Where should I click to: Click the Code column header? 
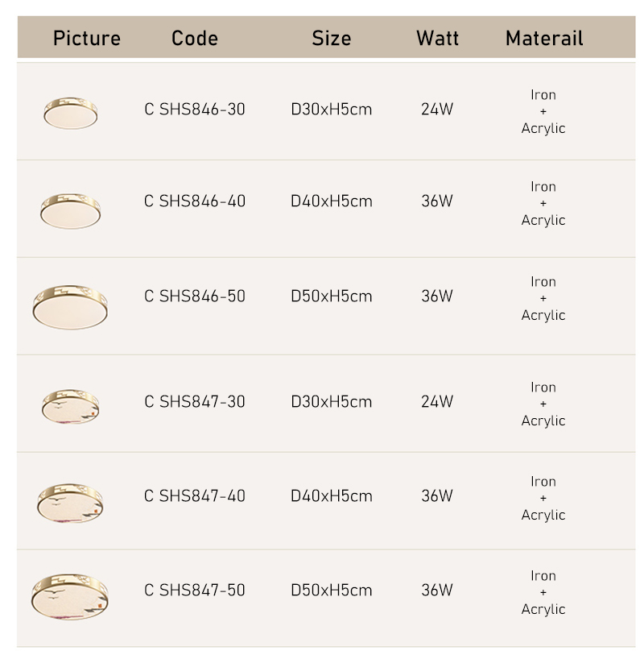[195, 38]
